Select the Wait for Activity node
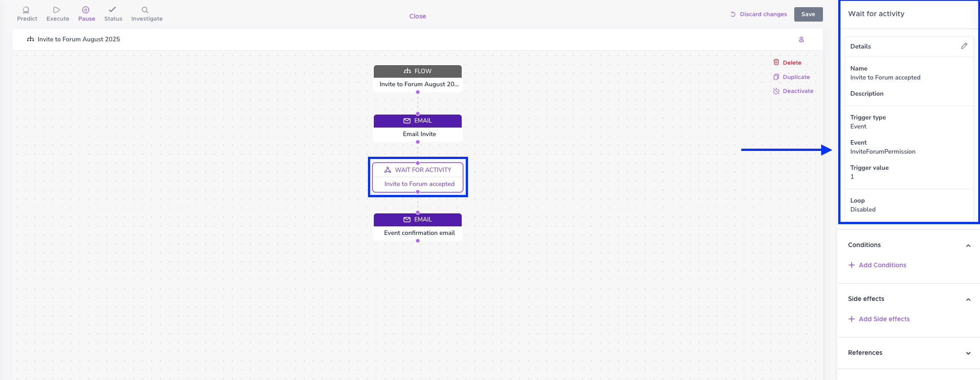 coord(418,177)
